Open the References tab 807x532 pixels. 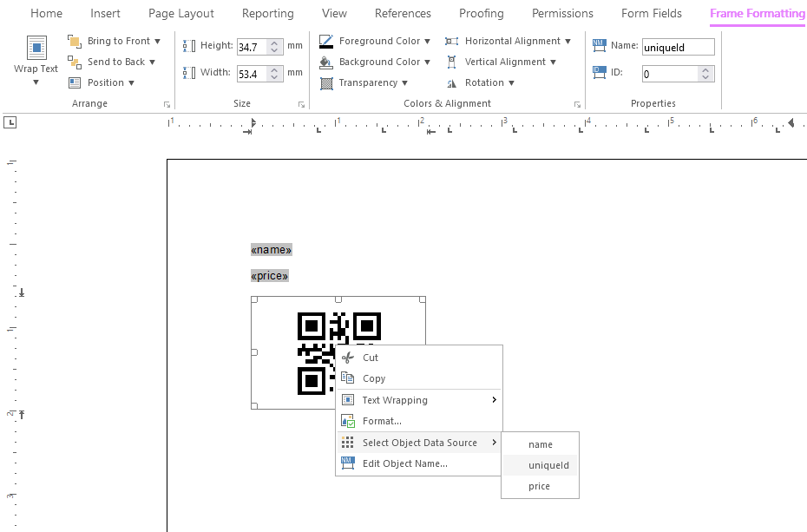(x=403, y=13)
